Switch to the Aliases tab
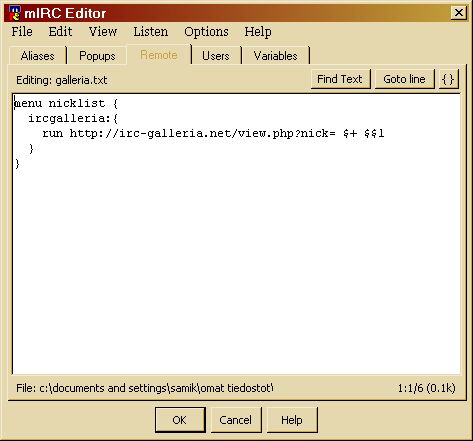This screenshot has height=441, width=473. click(x=38, y=56)
